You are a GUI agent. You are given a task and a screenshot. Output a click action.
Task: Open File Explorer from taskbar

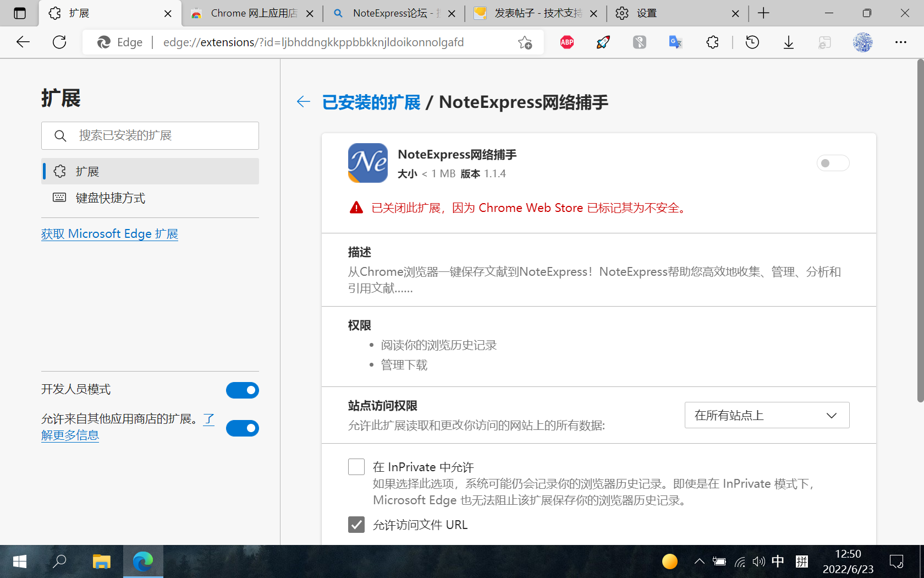(101, 561)
